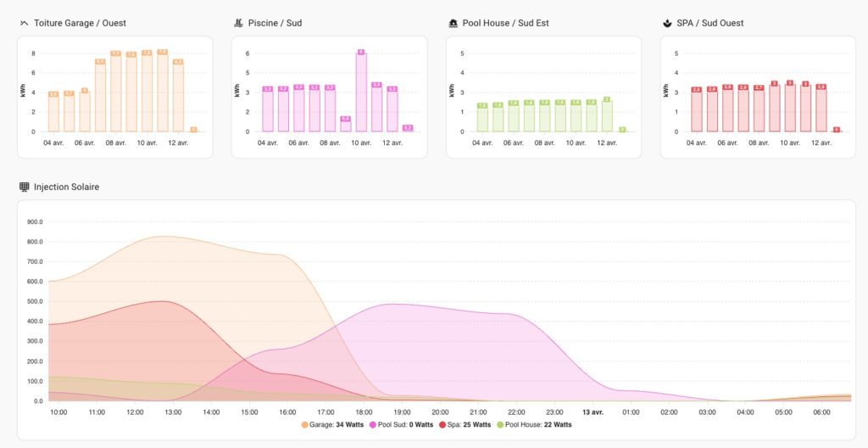Toggle the Pool Sud series in the legend
The height and width of the screenshot is (448, 868).
click(401, 425)
